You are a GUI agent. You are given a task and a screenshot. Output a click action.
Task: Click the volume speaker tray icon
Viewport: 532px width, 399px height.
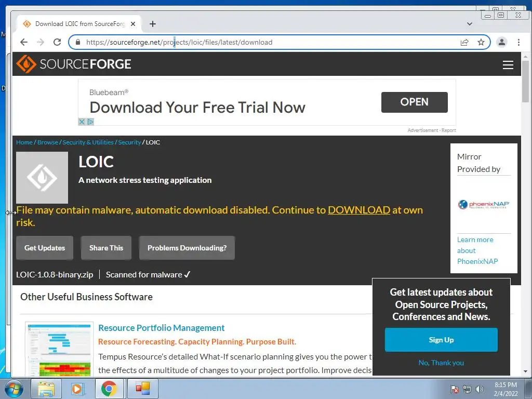479,389
